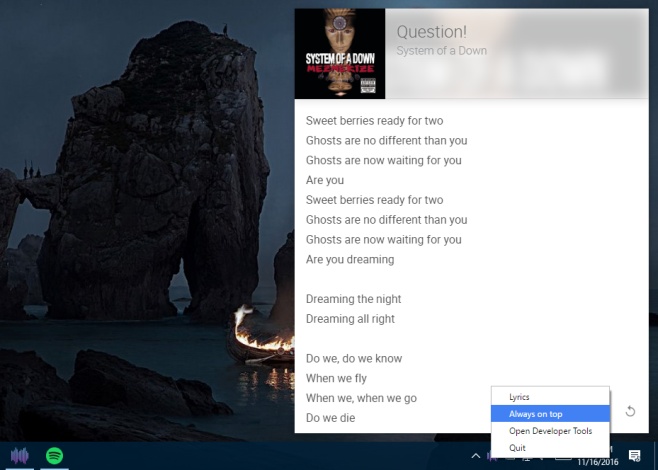Expand the hidden system tray icons chevron
658x470 pixels.
pos(475,456)
